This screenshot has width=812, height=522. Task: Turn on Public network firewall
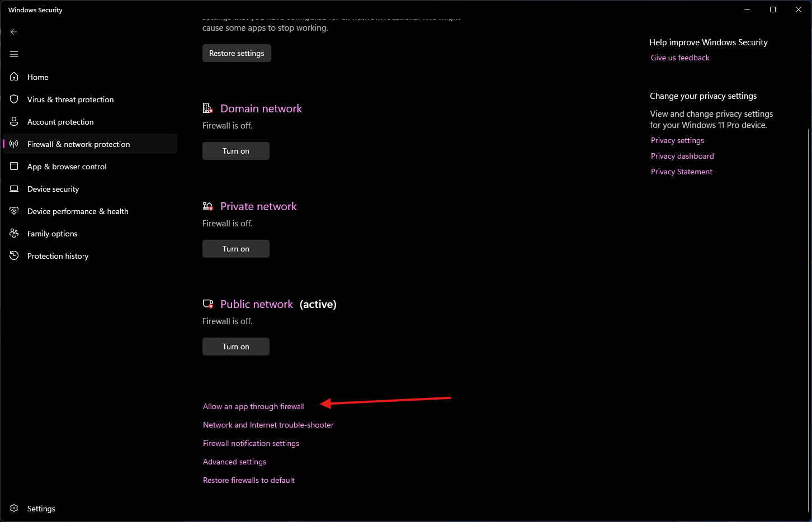[236, 347]
